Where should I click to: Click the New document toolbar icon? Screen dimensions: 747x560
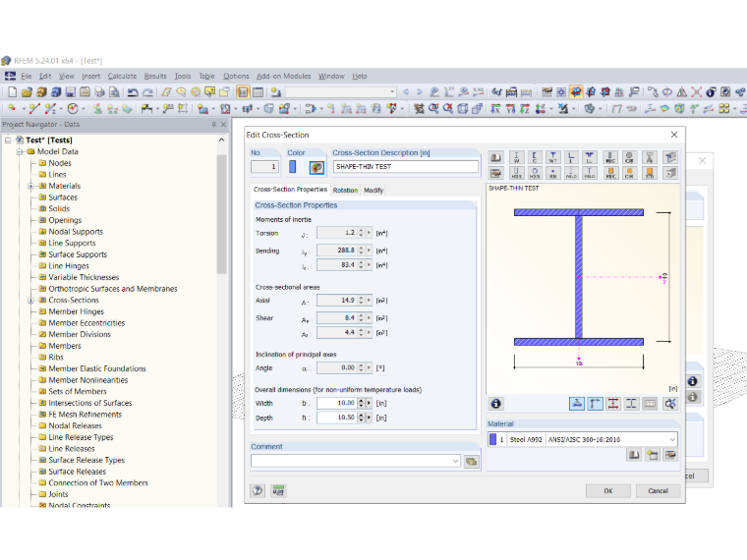pos(13,92)
